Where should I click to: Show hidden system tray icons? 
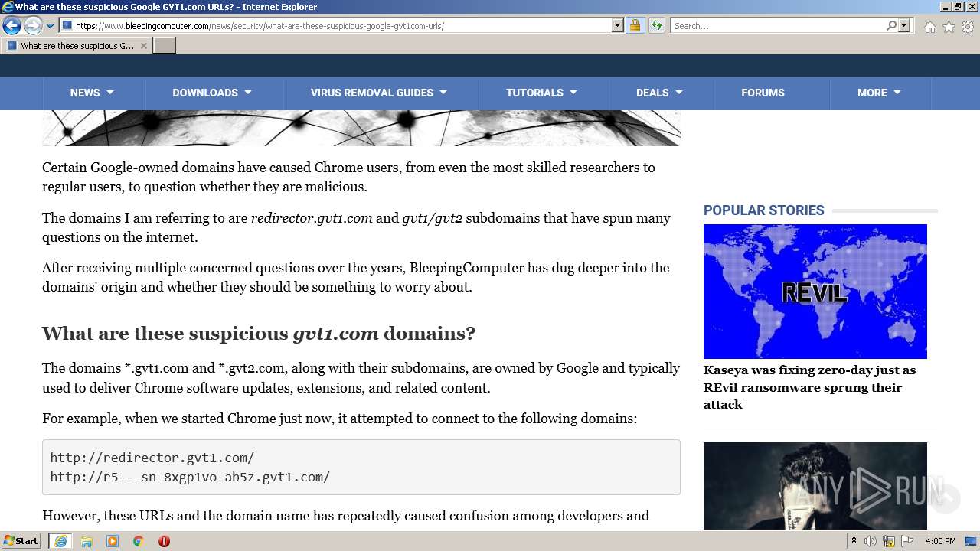[854, 541]
